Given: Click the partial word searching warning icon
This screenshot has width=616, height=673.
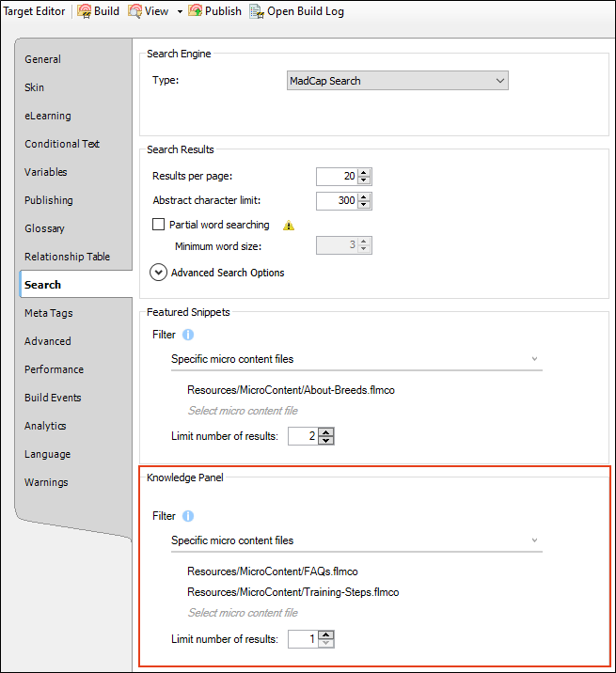Looking at the screenshot, I should (x=289, y=225).
